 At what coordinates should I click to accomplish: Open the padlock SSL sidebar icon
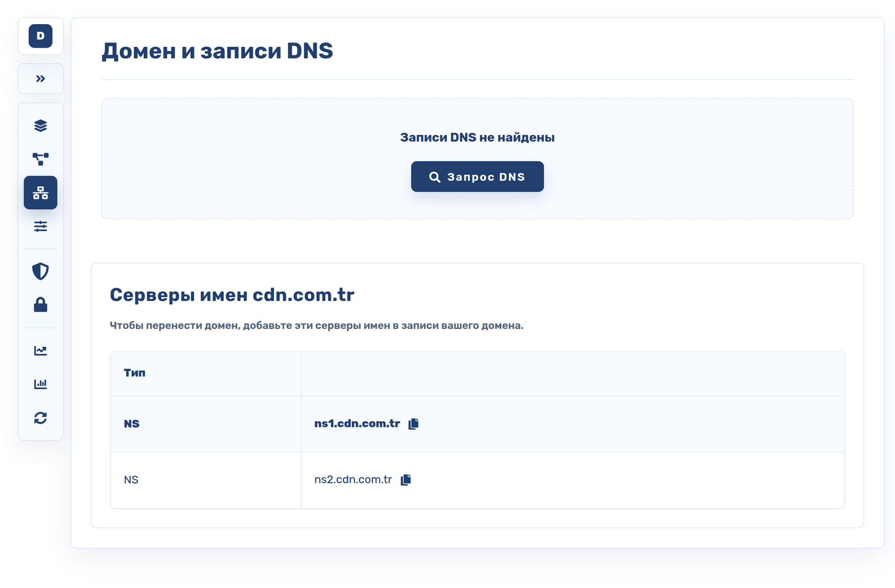click(40, 305)
